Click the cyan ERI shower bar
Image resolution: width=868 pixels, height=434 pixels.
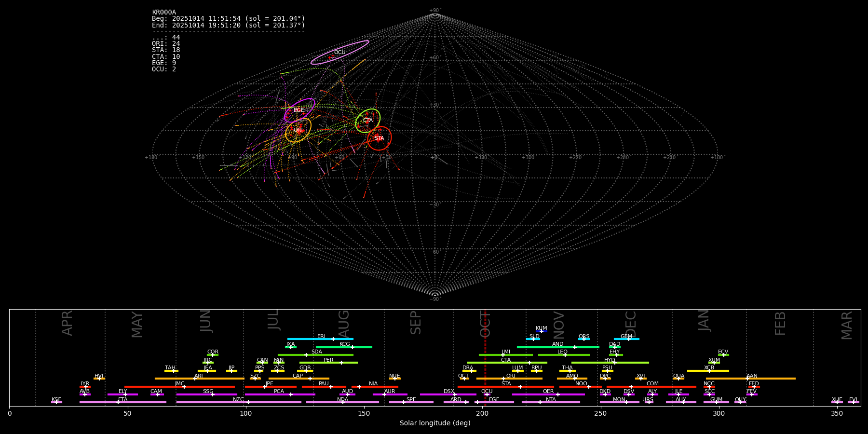point(320,339)
